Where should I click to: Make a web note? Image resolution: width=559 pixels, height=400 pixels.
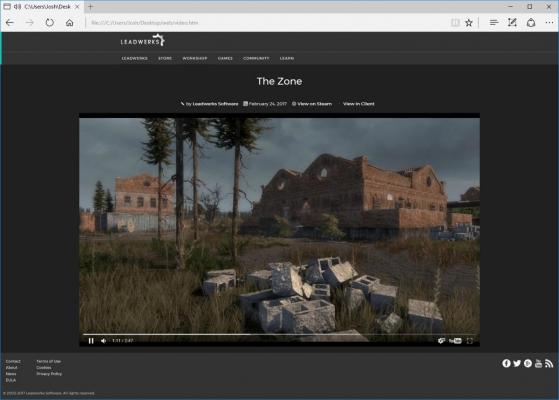(512, 22)
